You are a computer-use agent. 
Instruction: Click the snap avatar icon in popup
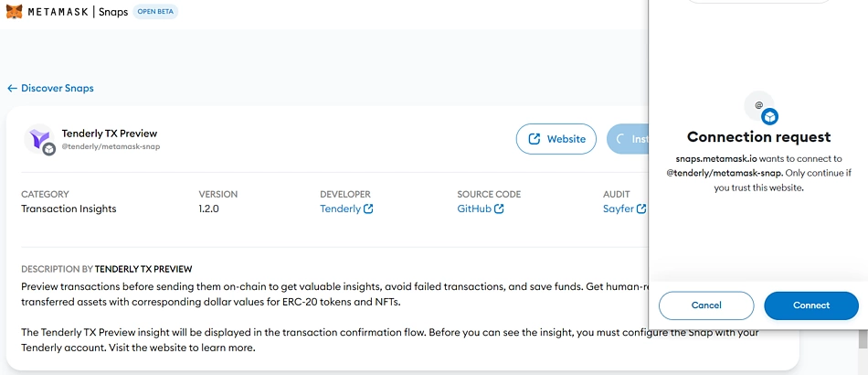tap(759, 107)
